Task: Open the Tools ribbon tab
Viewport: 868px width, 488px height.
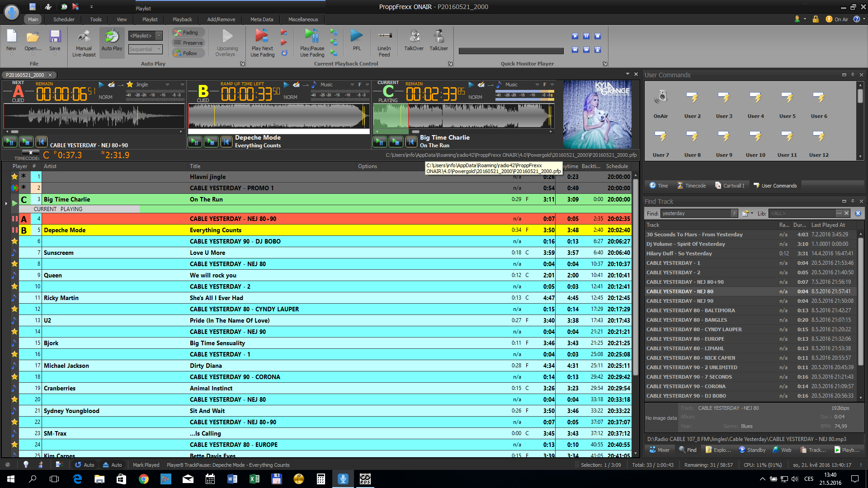Action: point(95,19)
